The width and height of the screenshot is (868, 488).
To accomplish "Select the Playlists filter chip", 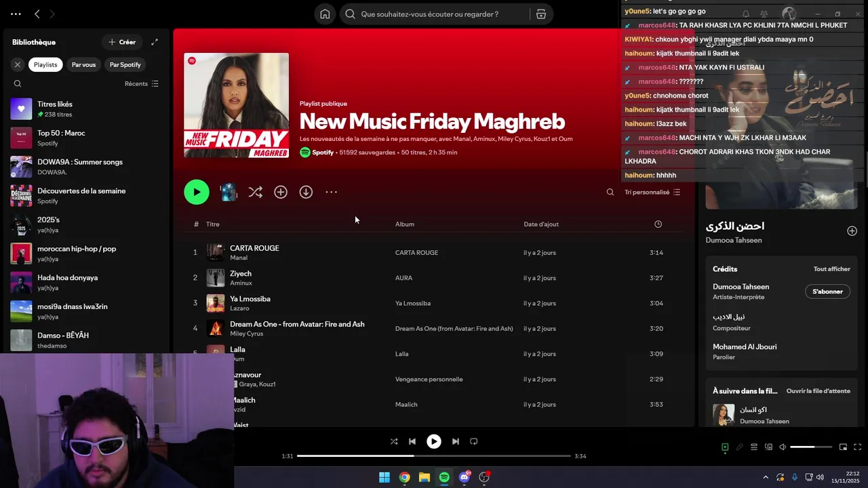I will [45, 64].
